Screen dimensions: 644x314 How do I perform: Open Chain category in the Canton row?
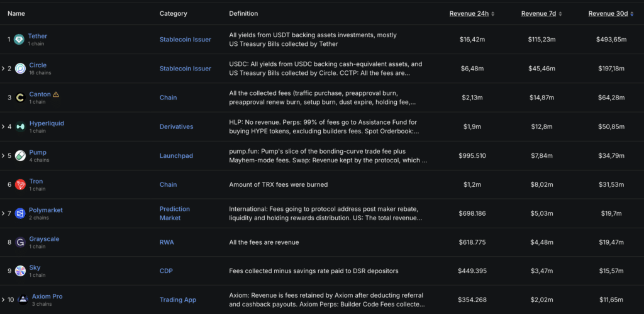click(x=168, y=98)
